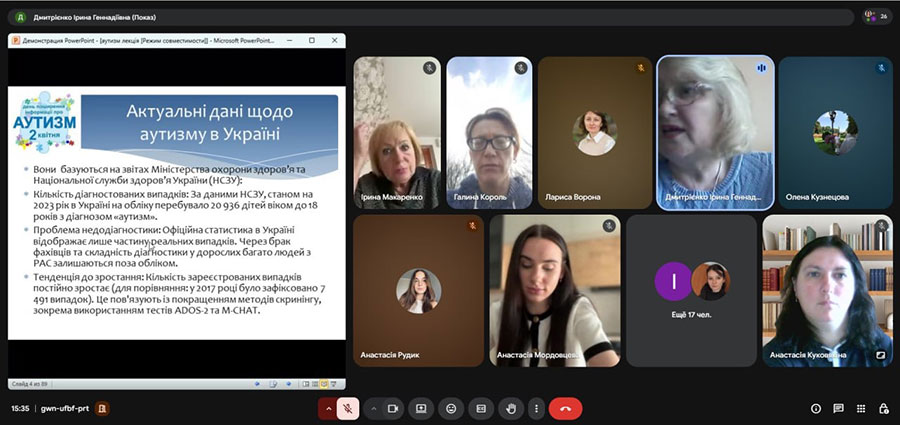
Task: Click the АУТИЗМ 2 квітня logo on slide
Action: (45, 122)
